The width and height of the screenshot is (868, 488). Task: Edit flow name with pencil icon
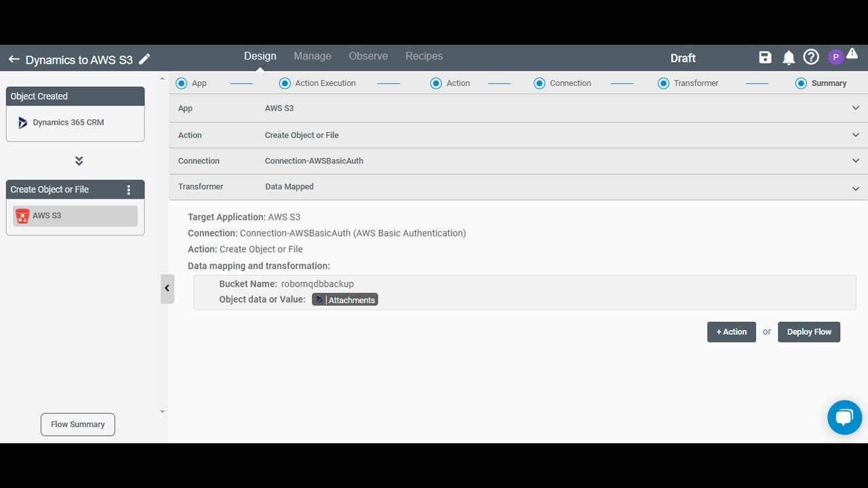[144, 60]
